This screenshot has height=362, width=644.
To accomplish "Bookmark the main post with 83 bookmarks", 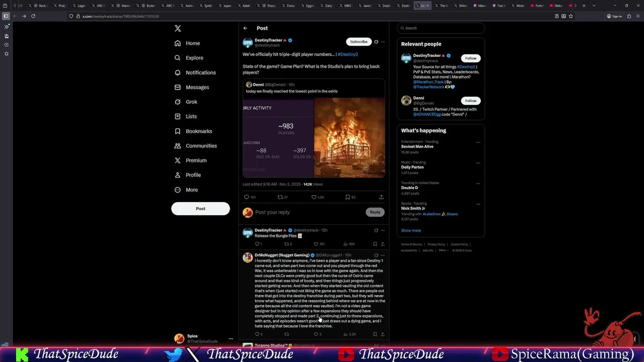I will click(350, 197).
